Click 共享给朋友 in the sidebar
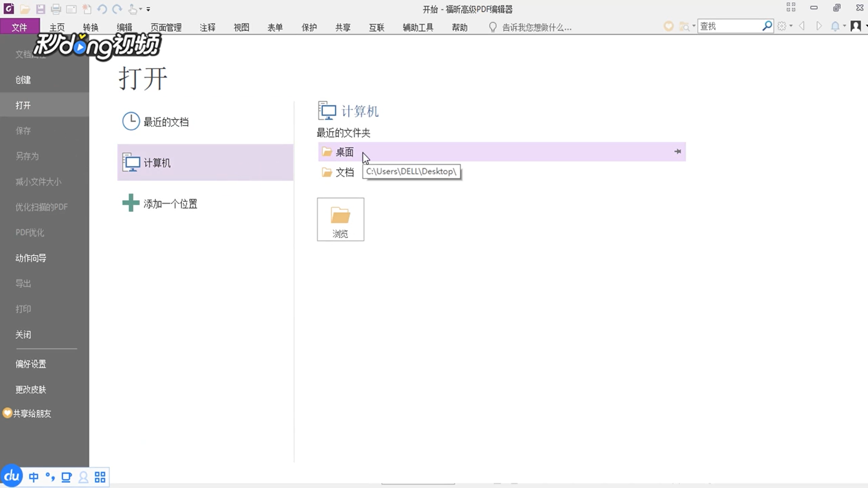This screenshot has height=488, width=868. tap(27, 413)
